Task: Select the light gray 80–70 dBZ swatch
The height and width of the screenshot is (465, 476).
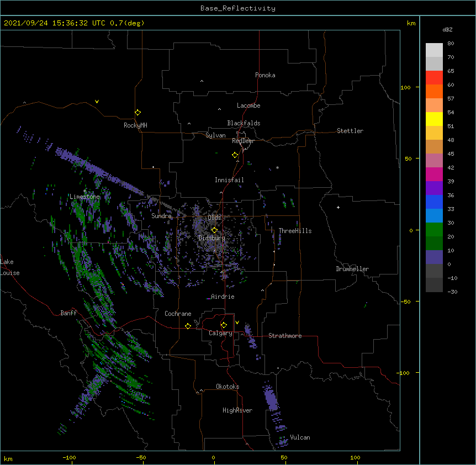Action: (434, 50)
